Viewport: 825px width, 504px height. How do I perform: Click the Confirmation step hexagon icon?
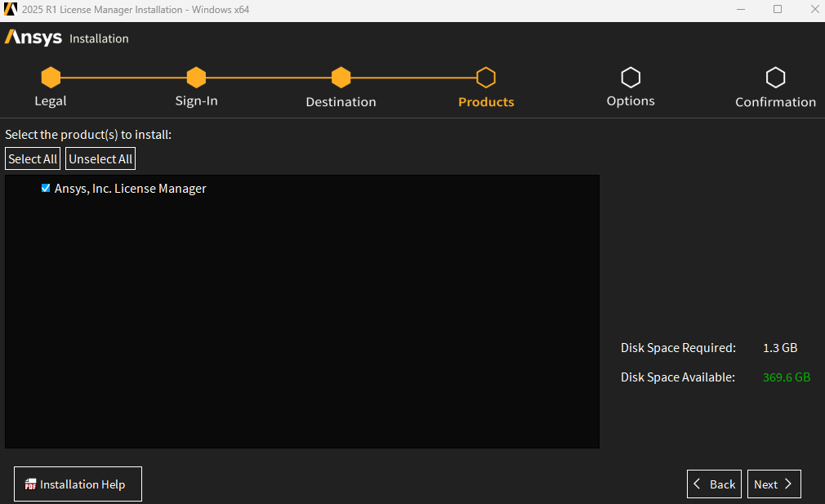[x=775, y=78]
